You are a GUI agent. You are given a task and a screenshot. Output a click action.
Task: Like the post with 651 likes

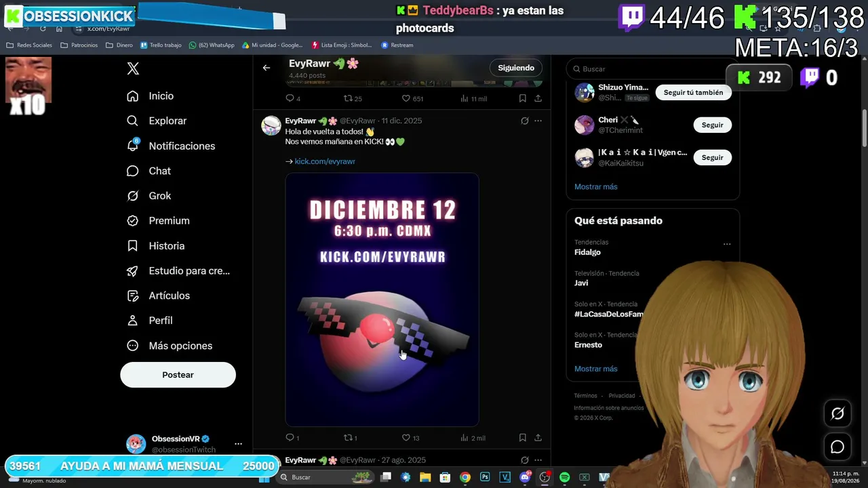pos(412,98)
